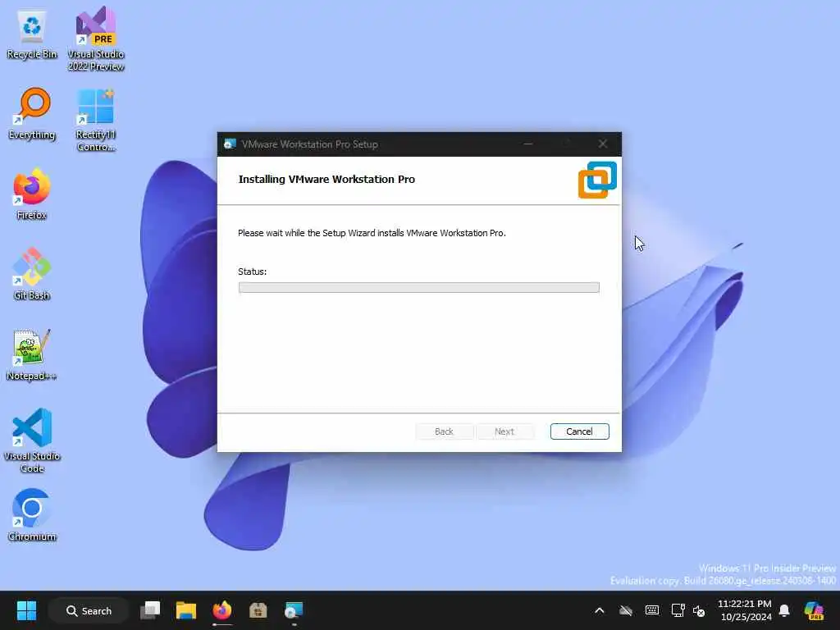Click the VMware logo in setup header
Screen dimensions: 840x630
(x=597, y=180)
